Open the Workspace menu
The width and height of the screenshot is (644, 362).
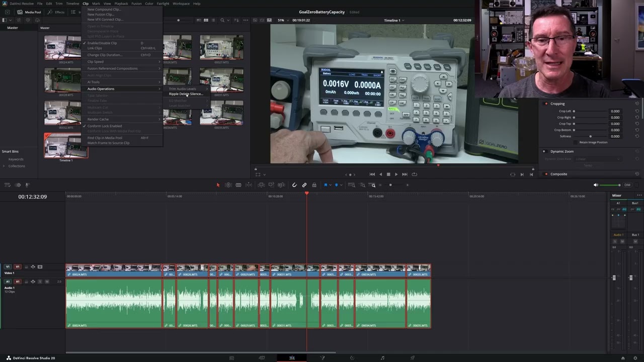[x=181, y=4]
